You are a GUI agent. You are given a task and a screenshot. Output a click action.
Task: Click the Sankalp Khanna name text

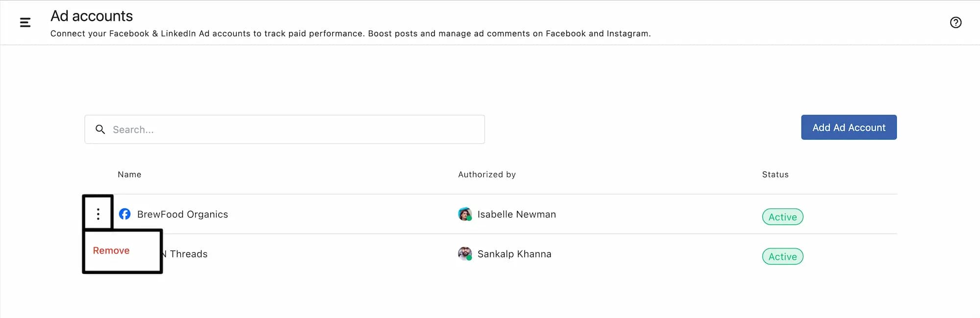click(514, 254)
